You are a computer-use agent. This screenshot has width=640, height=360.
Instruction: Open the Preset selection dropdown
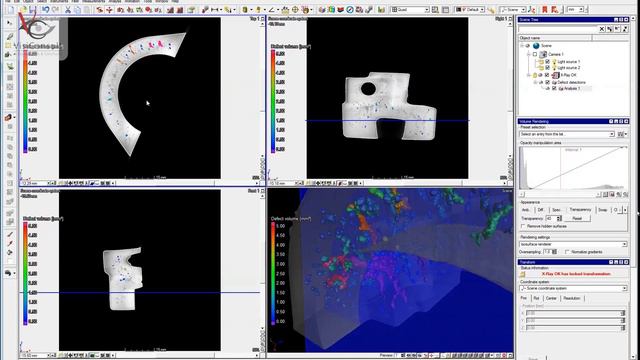click(567, 134)
